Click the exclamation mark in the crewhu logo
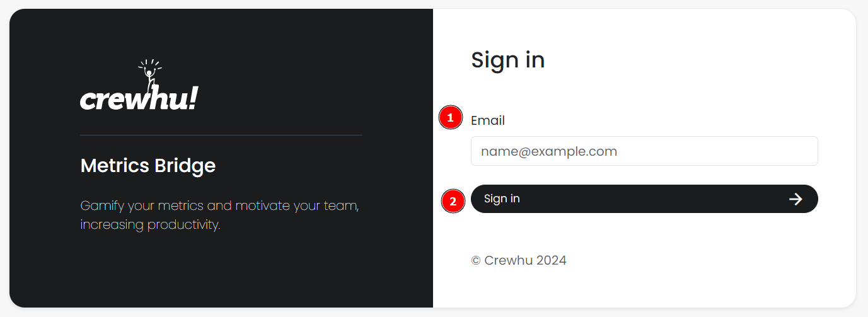The width and height of the screenshot is (868, 317). [x=193, y=98]
